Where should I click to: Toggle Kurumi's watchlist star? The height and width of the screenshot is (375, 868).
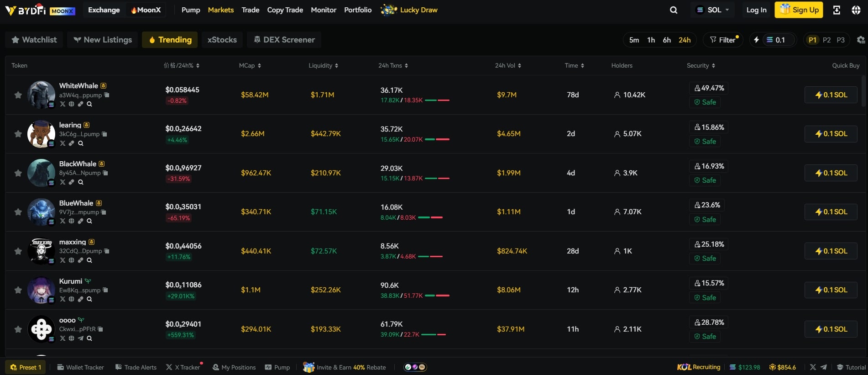(x=18, y=290)
